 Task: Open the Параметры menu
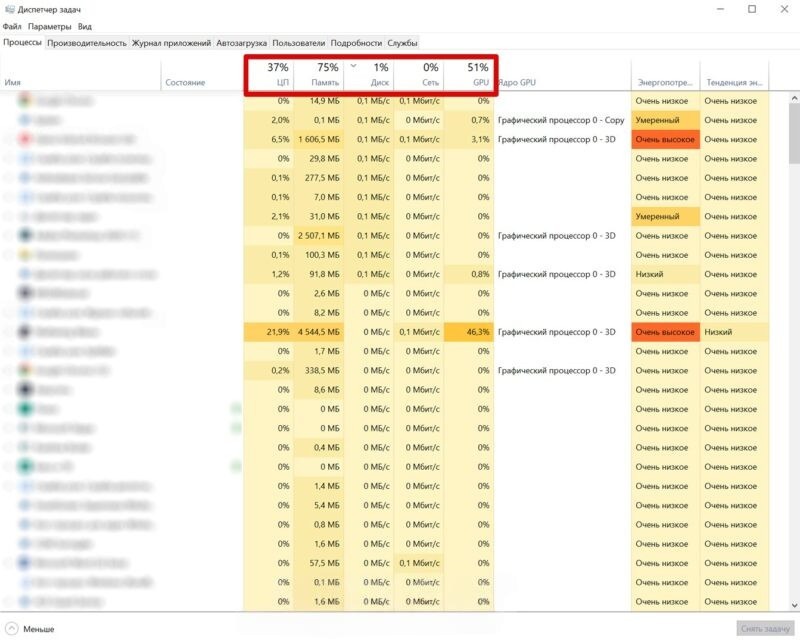(x=49, y=26)
